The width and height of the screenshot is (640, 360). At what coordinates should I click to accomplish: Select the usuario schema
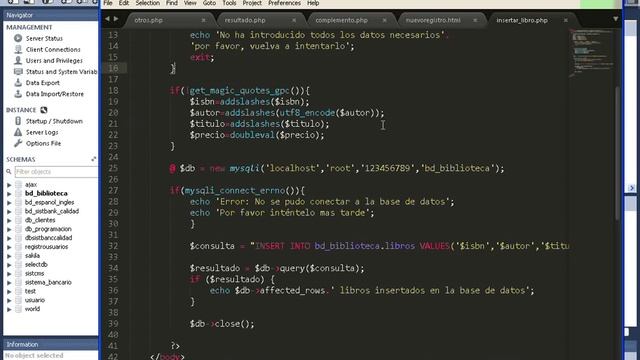click(x=35, y=300)
